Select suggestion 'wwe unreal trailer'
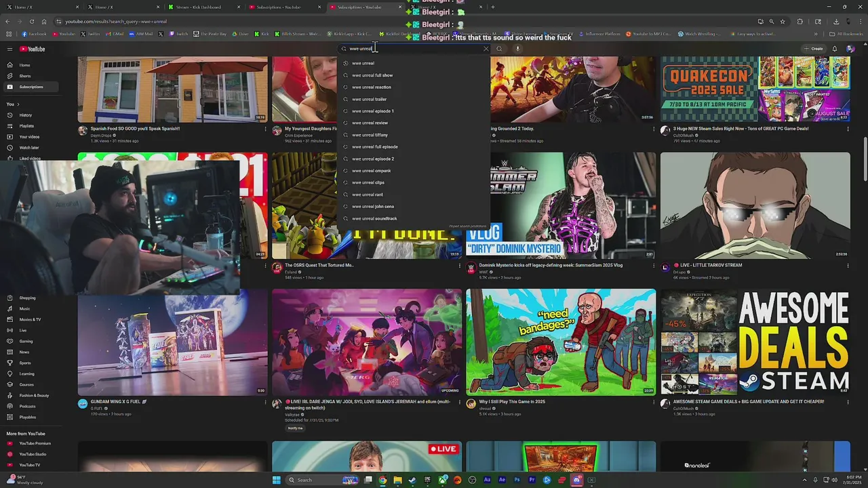Screen dimensions: 868x488 pos(414,99)
